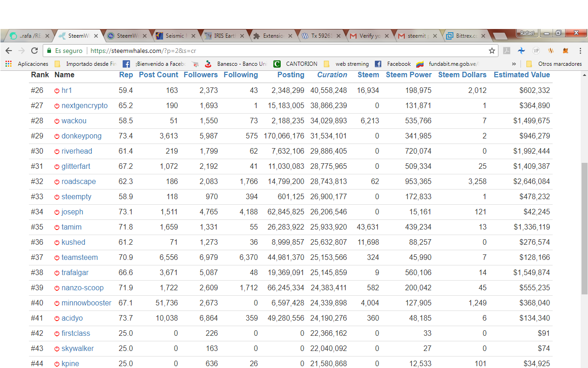588x368 pixels.
Task: Open the fundabit.me.gob.ve bookmark
Action: [447, 64]
